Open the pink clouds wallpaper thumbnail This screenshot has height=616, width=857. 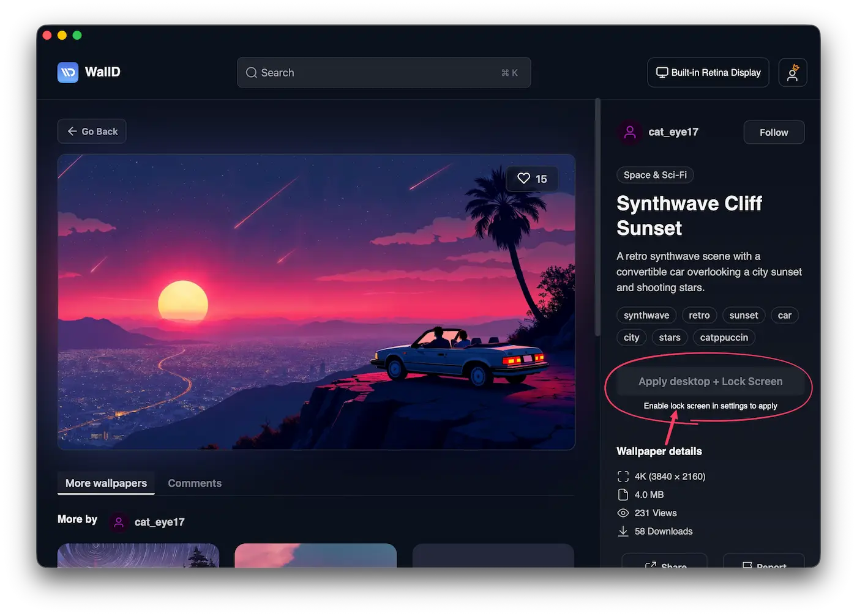tap(315, 555)
